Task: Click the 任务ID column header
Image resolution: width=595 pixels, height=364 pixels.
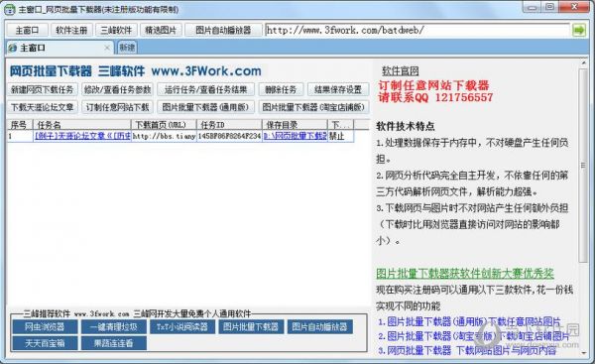Action: click(229, 125)
